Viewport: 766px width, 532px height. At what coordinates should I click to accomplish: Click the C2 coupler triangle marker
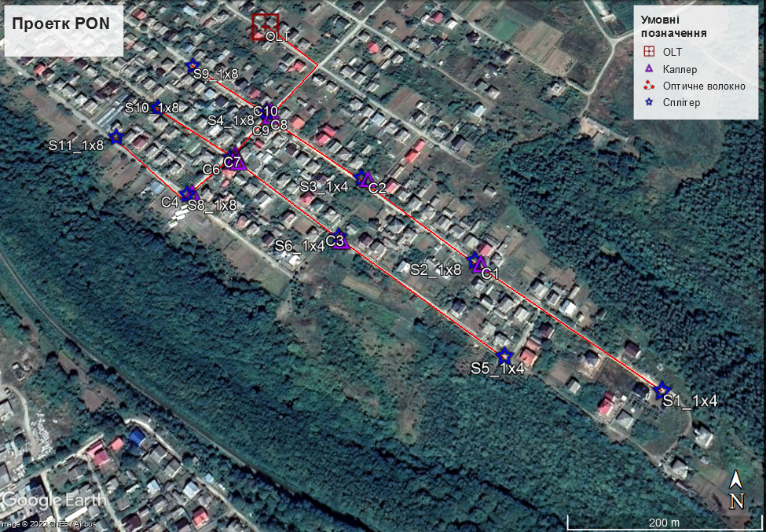click(367, 179)
